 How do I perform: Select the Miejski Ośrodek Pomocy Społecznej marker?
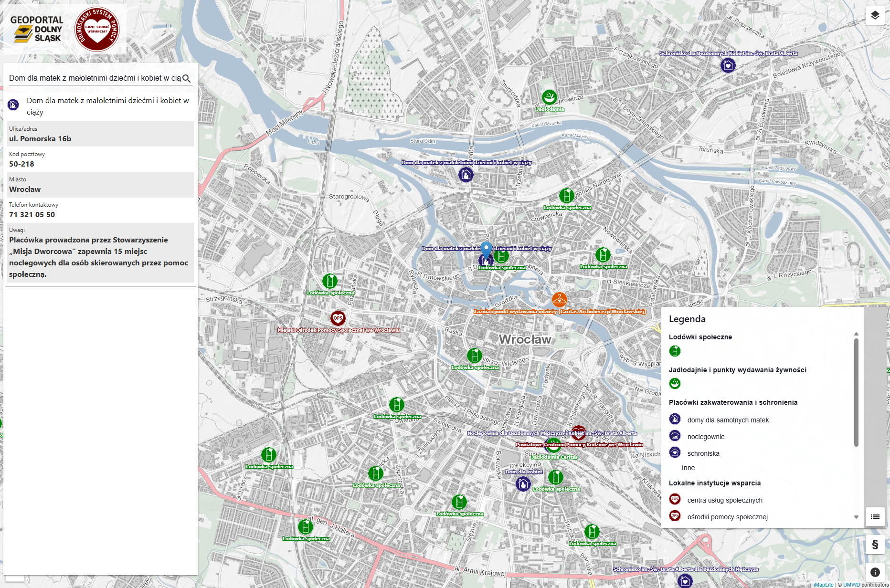(x=338, y=318)
